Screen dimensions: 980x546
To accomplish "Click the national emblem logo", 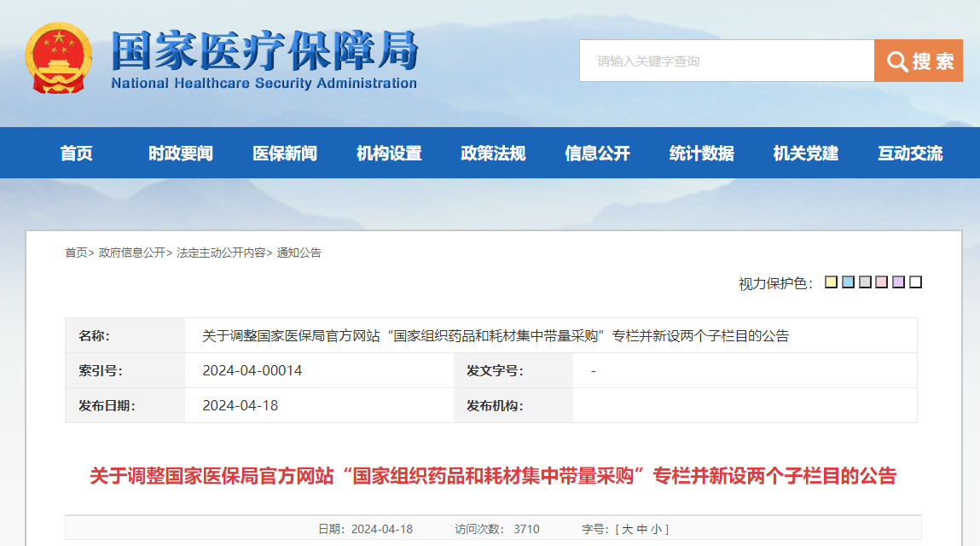I will 59,59.
